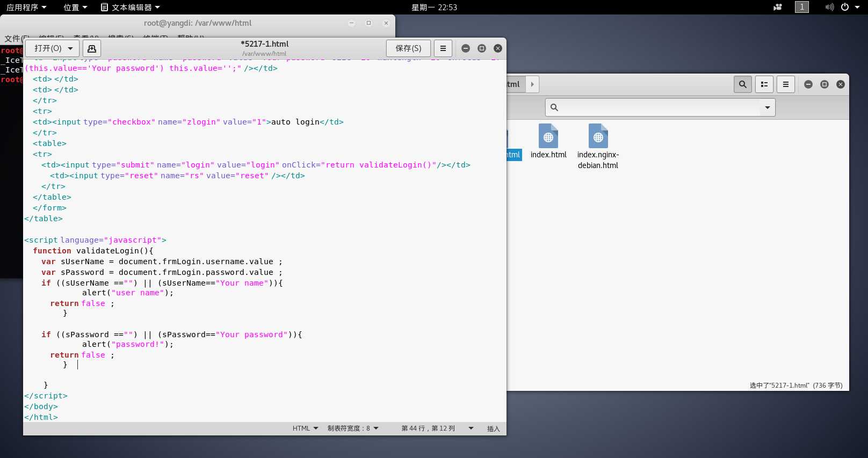The width and height of the screenshot is (868, 458).
Task: Select the index.html file icon
Action: pyautogui.click(x=548, y=141)
